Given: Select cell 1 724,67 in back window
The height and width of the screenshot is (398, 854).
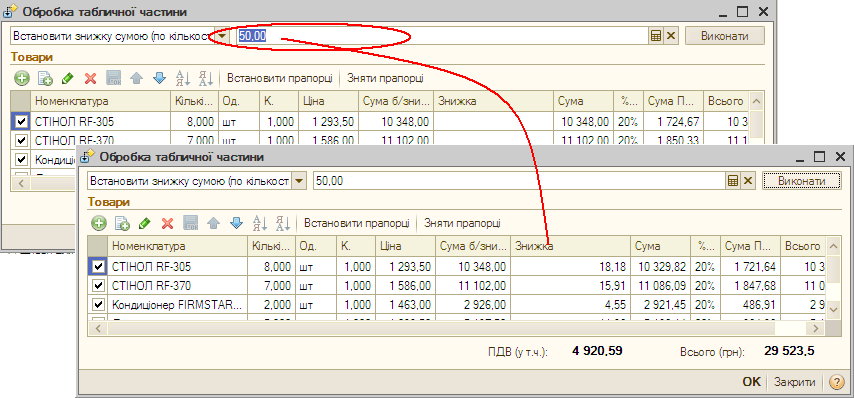Looking at the screenshot, I should click(673, 122).
